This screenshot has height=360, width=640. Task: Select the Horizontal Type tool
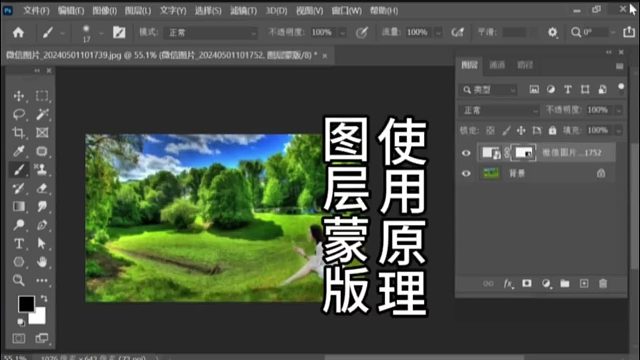click(18, 244)
